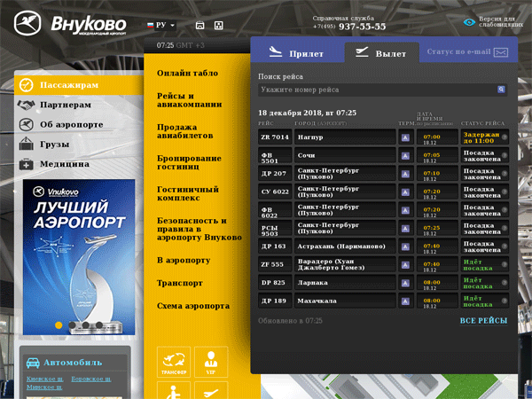
Task: Select the first yellow banner slider dot
Action: pos(59,325)
